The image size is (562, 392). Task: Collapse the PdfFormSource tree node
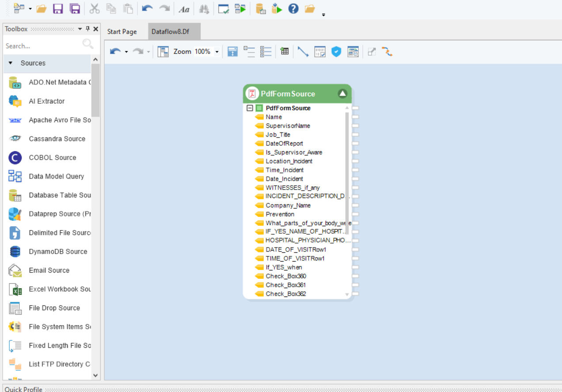pos(250,108)
